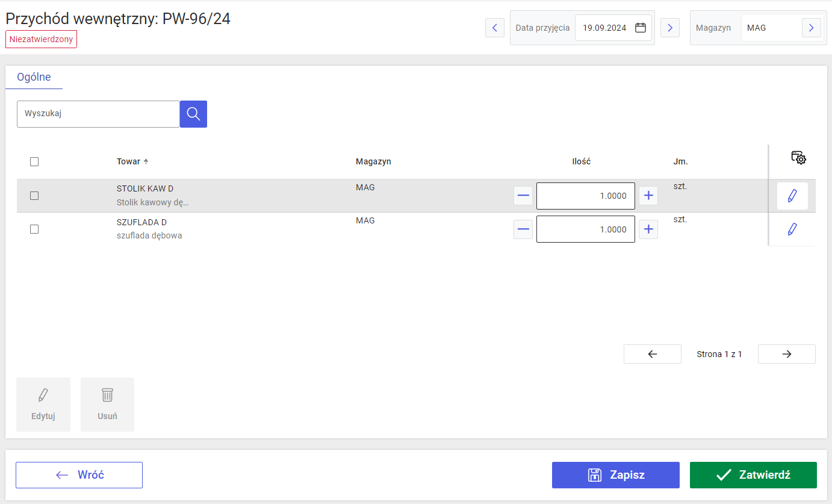832x504 pixels.
Task: Check the SZUFLADA D row checkbox
Action: click(x=34, y=229)
